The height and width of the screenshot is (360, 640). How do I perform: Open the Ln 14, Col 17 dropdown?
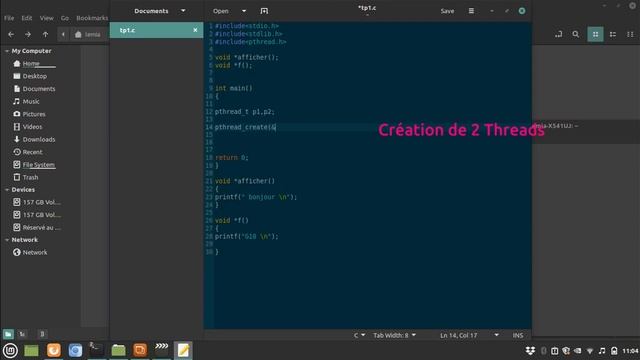click(469, 335)
